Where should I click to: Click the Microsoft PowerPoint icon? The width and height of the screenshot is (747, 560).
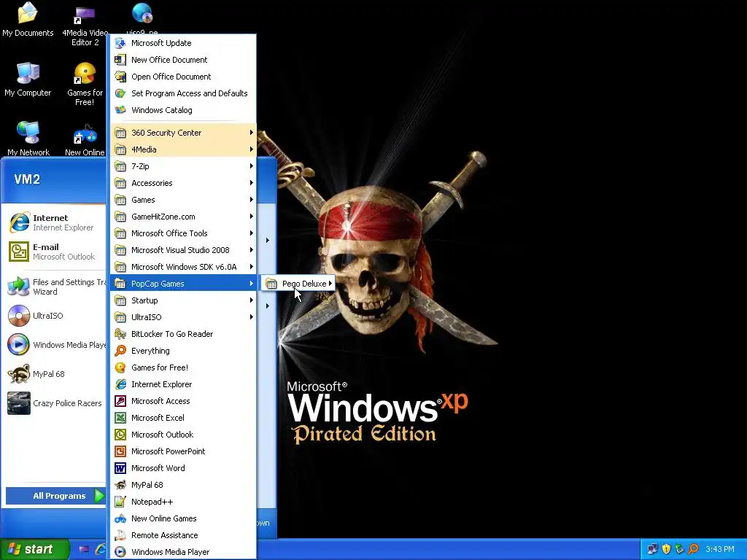click(x=120, y=451)
